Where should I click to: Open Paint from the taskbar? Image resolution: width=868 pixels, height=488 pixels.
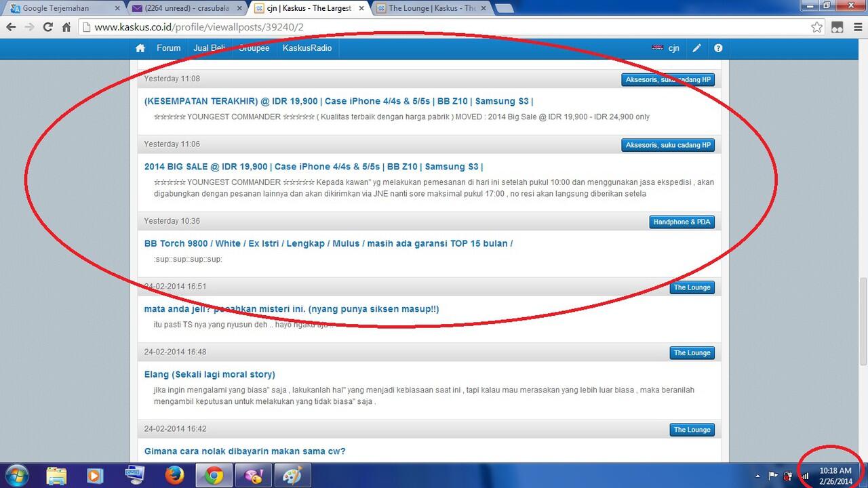(x=292, y=476)
